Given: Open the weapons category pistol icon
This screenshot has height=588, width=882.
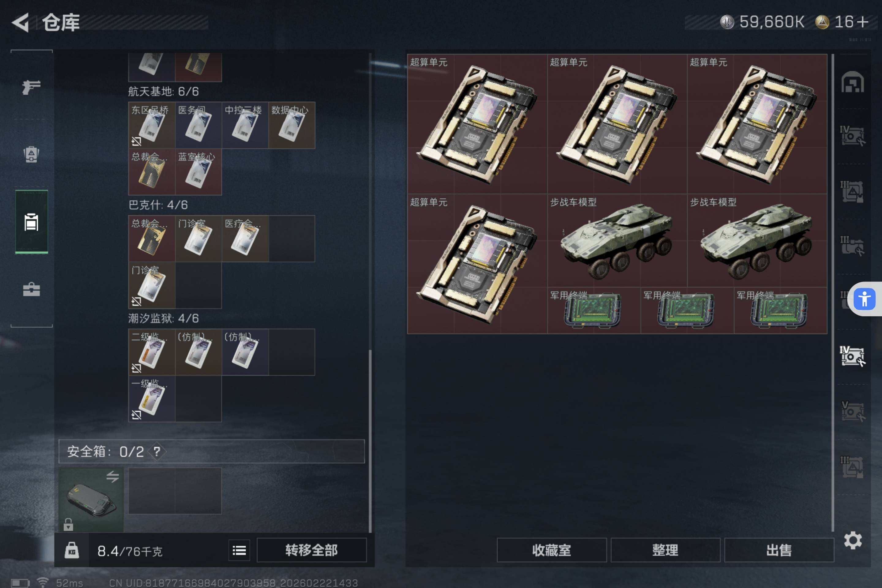Looking at the screenshot, I should (31, 87).
